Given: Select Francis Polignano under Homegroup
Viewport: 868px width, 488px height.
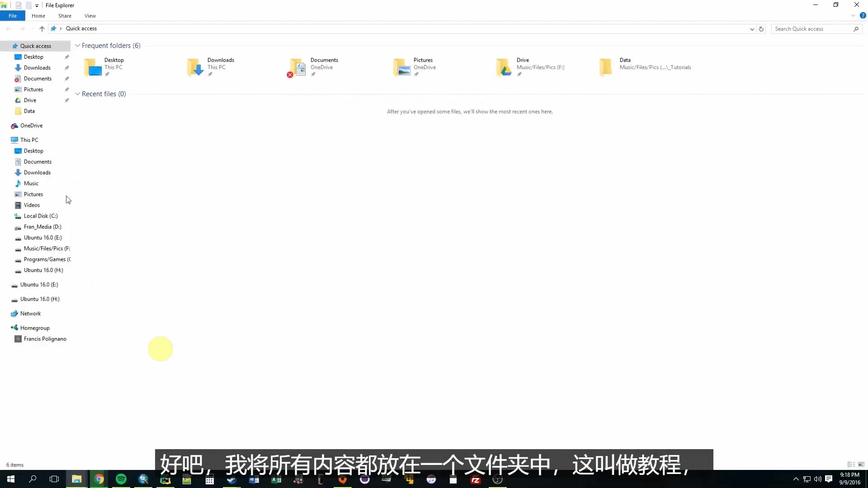Looking at the screenshot, I should pyautogui.click(x=45, y=339).
